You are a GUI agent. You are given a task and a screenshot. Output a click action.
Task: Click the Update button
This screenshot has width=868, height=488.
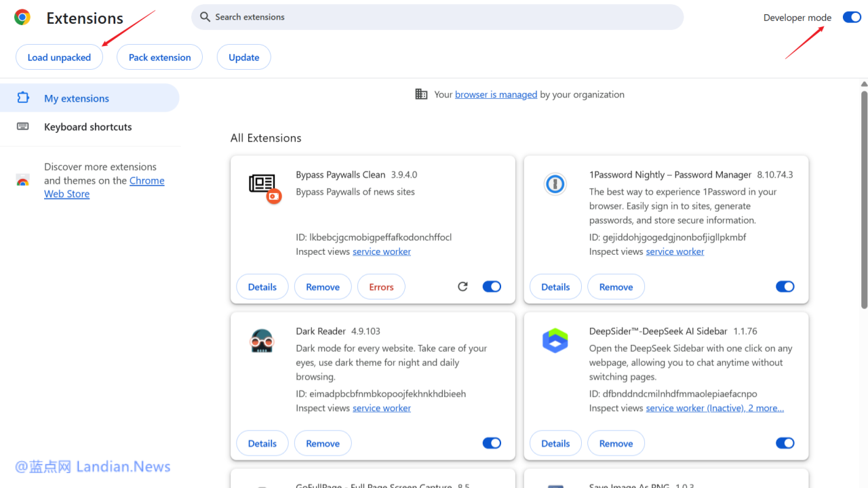244,58
